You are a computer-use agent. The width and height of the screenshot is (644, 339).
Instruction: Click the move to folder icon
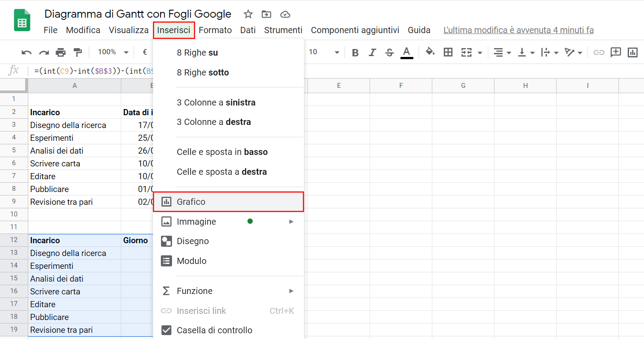(x=266, y=14)
